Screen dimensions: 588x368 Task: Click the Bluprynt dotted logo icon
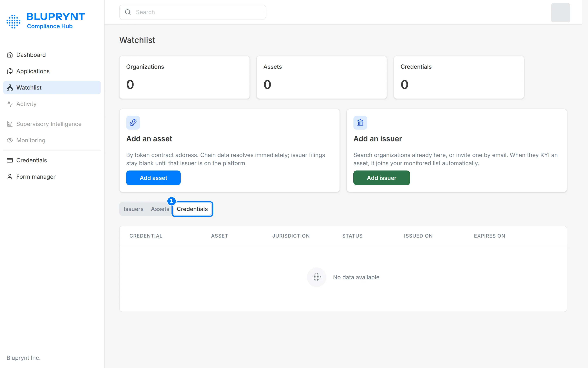13,21
